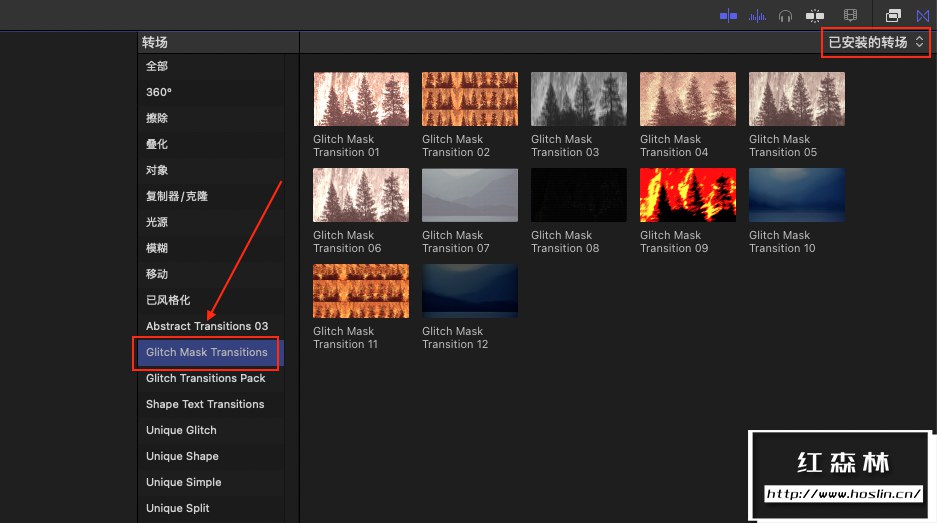Select Glitch Mask Transition 06 thumbnail
This screenshot has height=523, width=937.
361,195
